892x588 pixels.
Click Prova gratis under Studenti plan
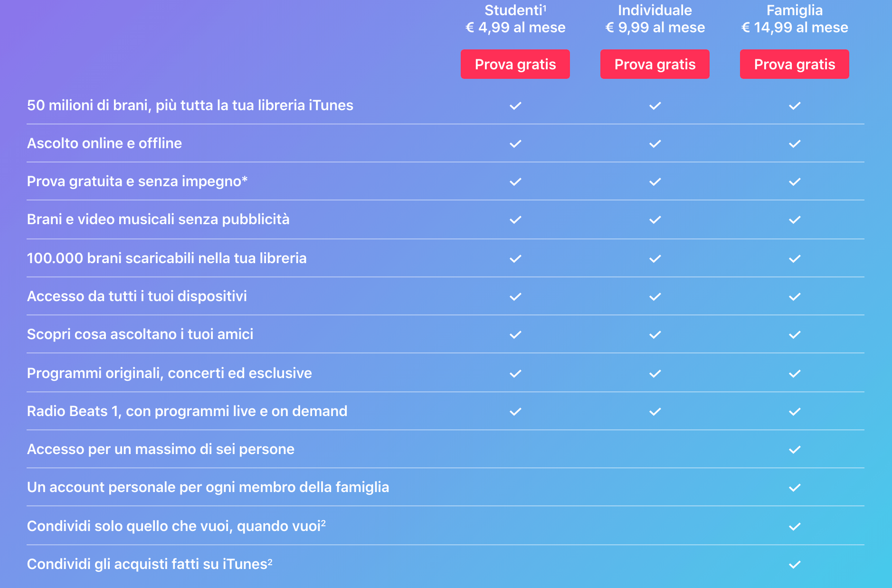tap(515, 64)
